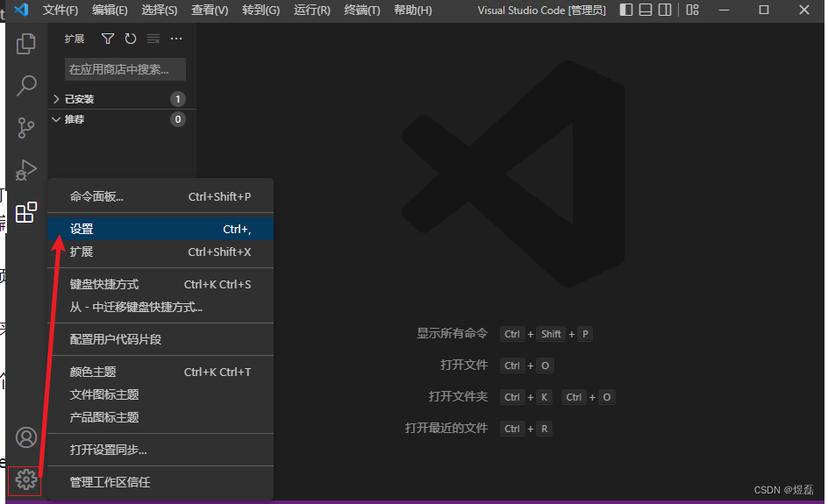This screenshot has height=504, width=828.
Task: Click the clear extensions search results icon
Action: (153, 39)
